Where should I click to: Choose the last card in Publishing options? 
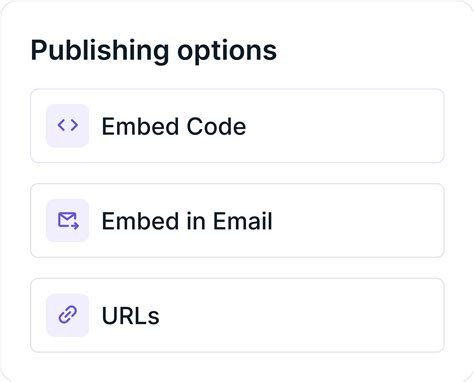237,315
